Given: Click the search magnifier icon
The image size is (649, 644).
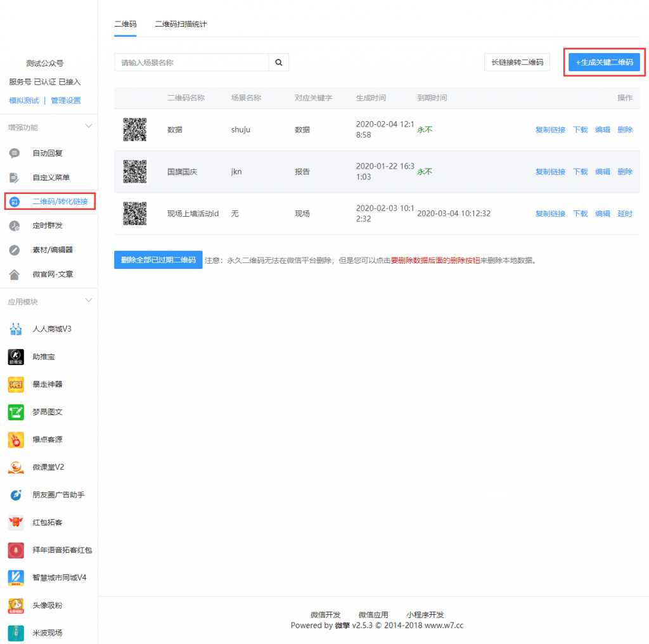Looking at the screenshot, I should coord(279,63).
